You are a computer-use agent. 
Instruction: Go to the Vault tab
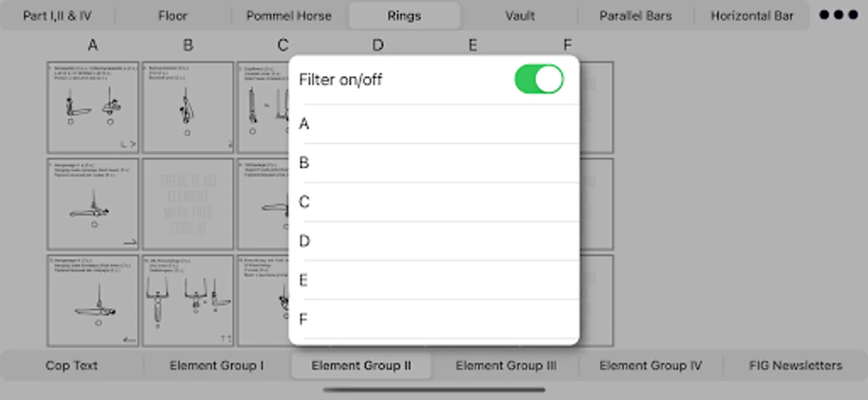click(x=520, y=16)
